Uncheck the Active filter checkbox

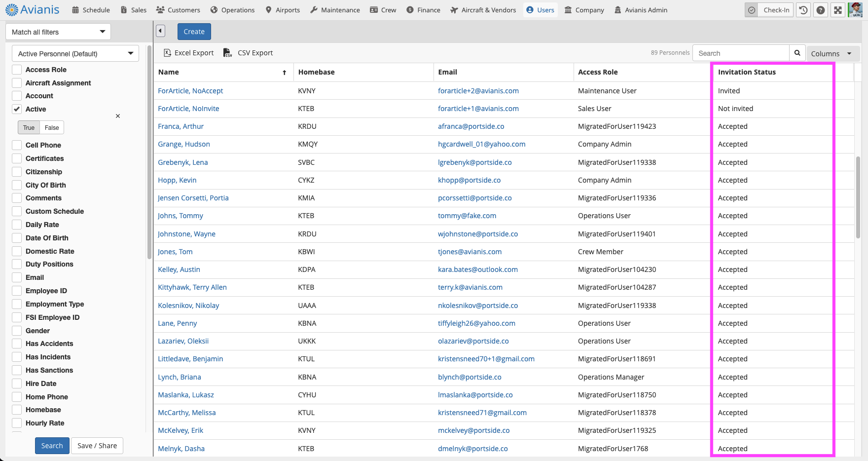click(17, 109)
